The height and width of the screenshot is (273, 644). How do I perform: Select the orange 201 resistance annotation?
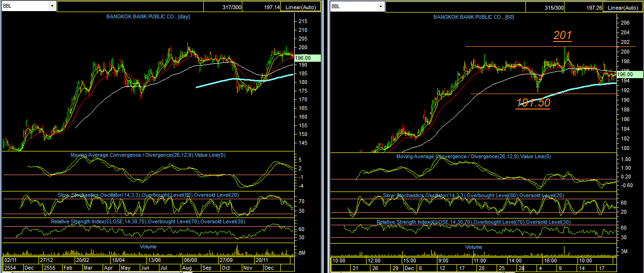[x=562, y=35]
